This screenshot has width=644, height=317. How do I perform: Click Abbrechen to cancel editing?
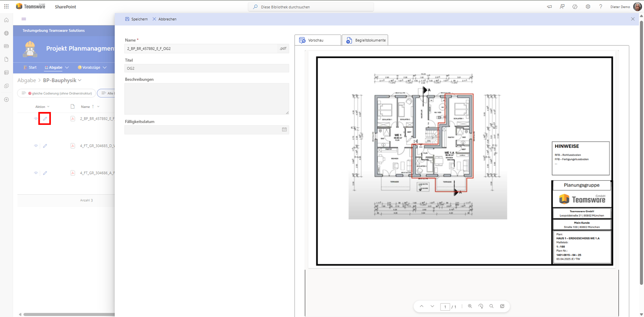[164, 19]
